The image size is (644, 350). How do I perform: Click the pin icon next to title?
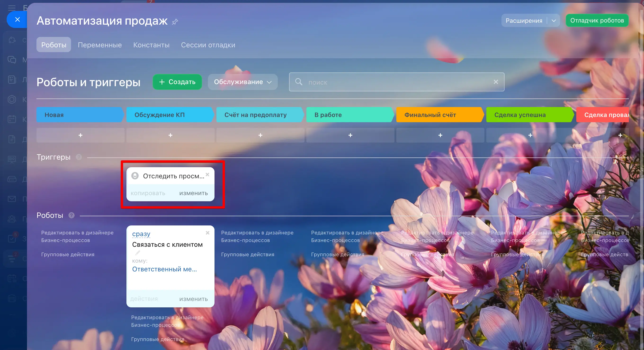point(175,22)
